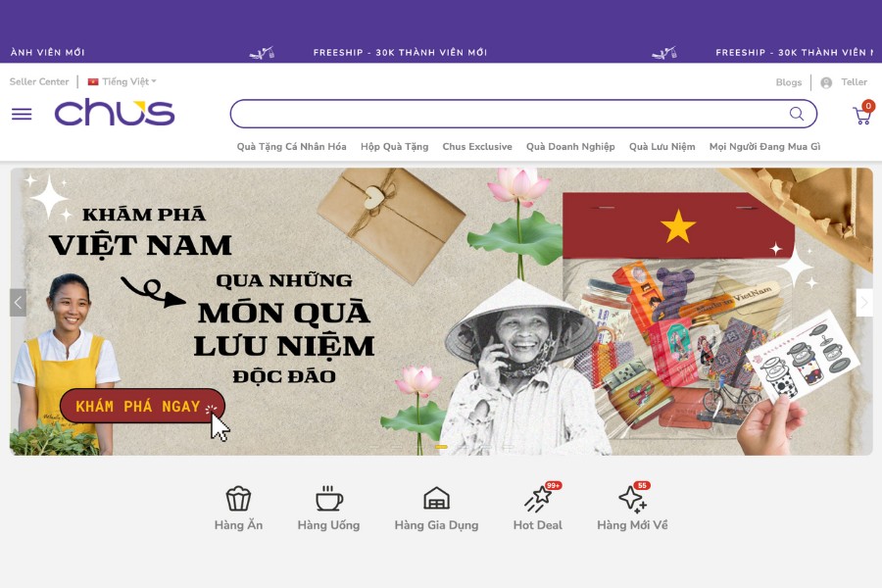
Task: Open the Hàng Ăn category icon
Action: click(x=238, y=499)
